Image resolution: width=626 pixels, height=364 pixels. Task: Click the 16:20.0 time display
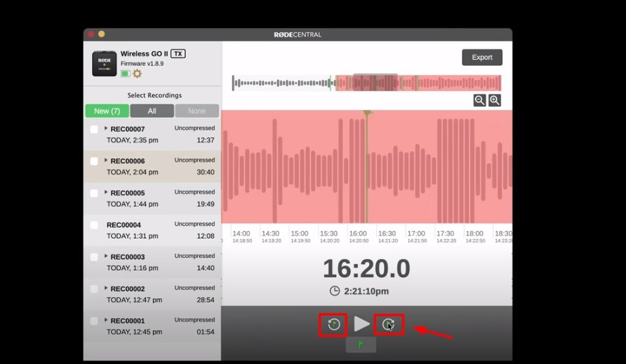[366, 269]
